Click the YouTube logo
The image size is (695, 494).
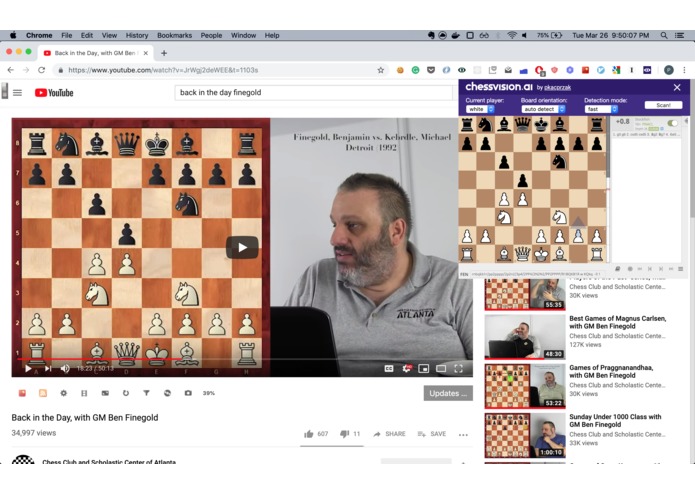point(54,93)
